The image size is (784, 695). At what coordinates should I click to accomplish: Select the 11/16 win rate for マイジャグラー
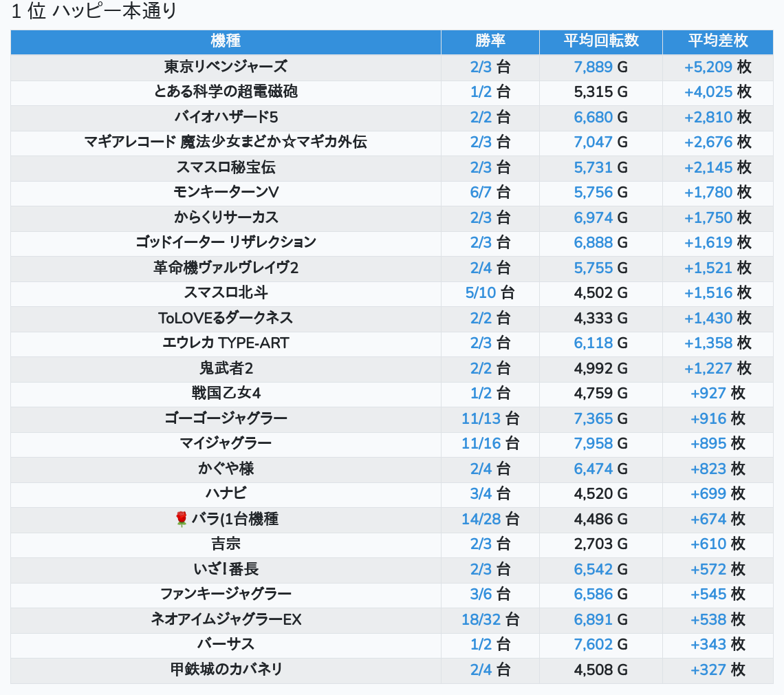pyautogui.click(x=481, y=443)
